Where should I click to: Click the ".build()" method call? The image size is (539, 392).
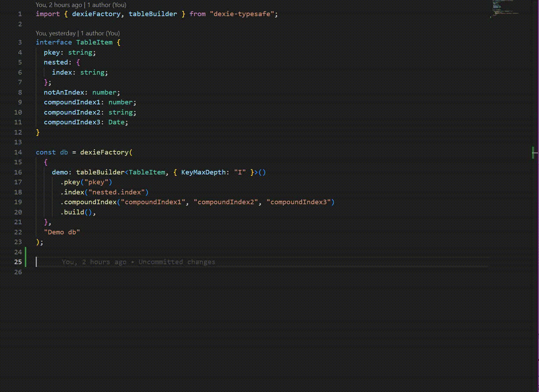point(76,212)
